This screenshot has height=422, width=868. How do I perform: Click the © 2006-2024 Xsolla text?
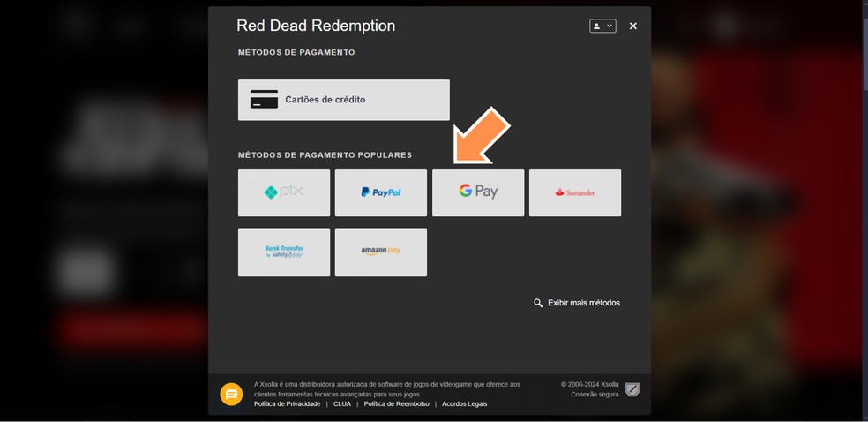(589, 384)
